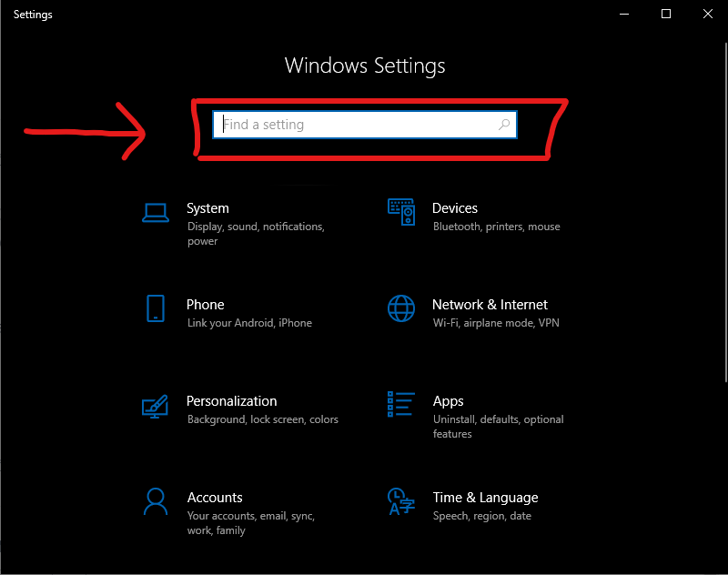Open the Time & Language clock icon

(x=401, y=501)
